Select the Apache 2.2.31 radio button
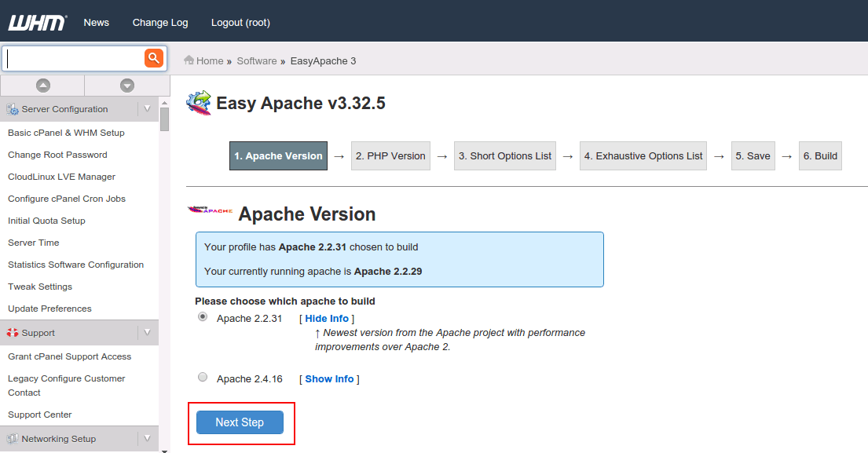Image resolution: width=868 pixels, height=453 pixels. tap(203, 316)
